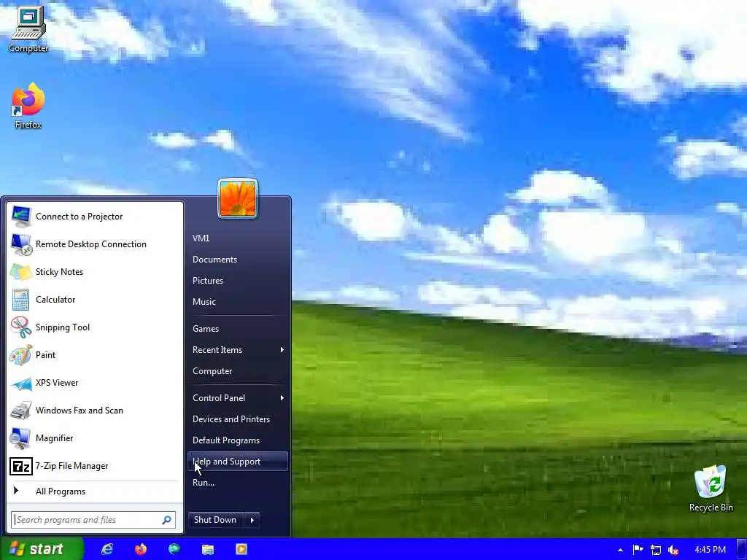
Task: Open Firefox from the taskbar
Action: (x=141, y=549)
